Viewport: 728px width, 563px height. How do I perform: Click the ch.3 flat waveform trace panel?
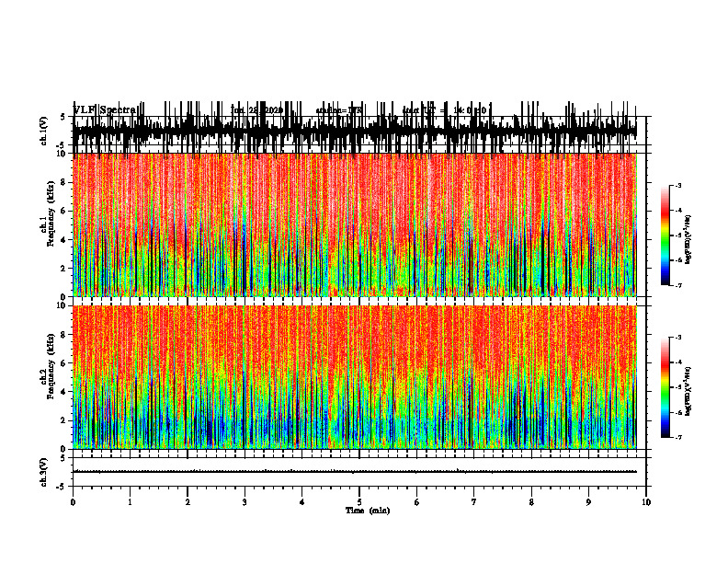tap(358, 472)
